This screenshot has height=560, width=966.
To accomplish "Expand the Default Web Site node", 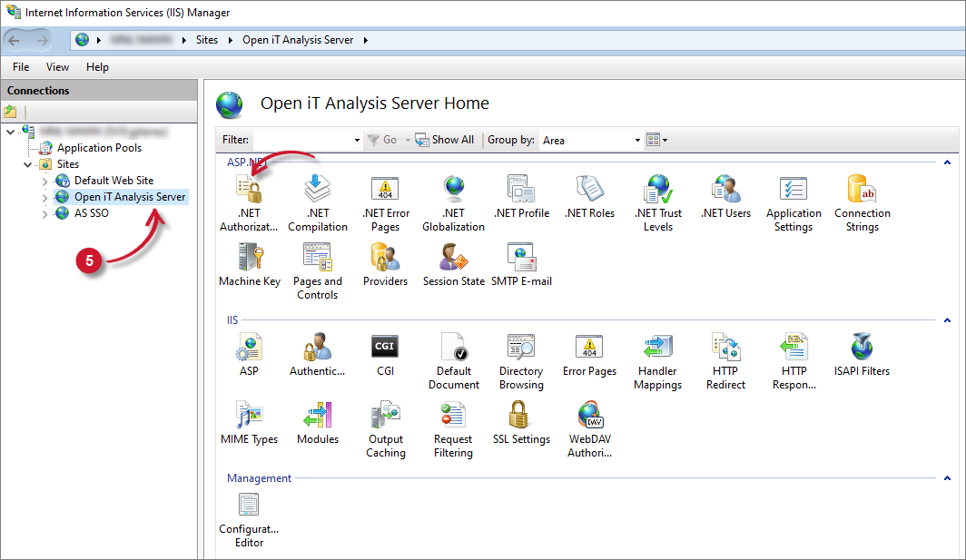I will pyautogui.click(x=45, y=181).
